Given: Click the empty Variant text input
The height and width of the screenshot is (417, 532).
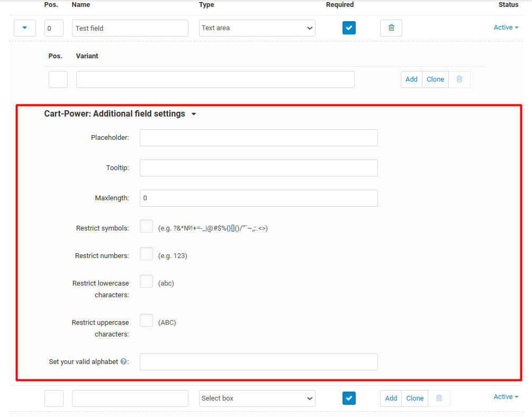Looking at the screenshot, I should tap(215, 79).
